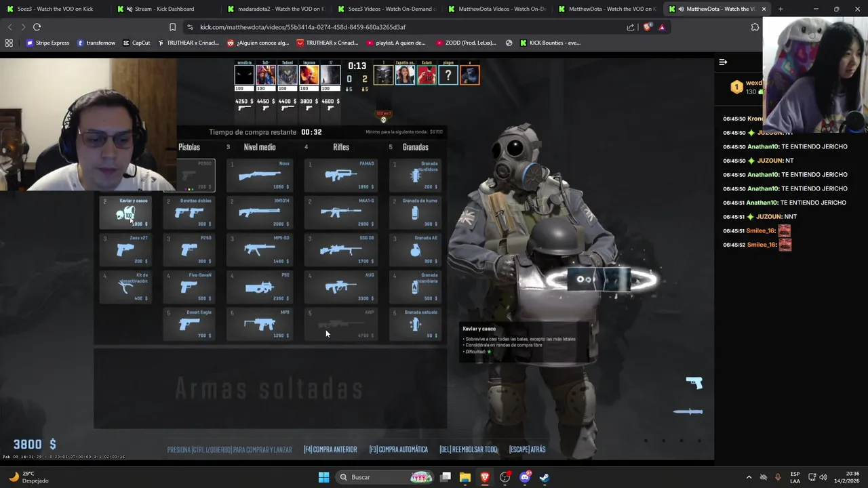The height and width of the screenshot is (488, 868).
Task: Buy the Kevlar y casco armor
Action: pos(125,212)
